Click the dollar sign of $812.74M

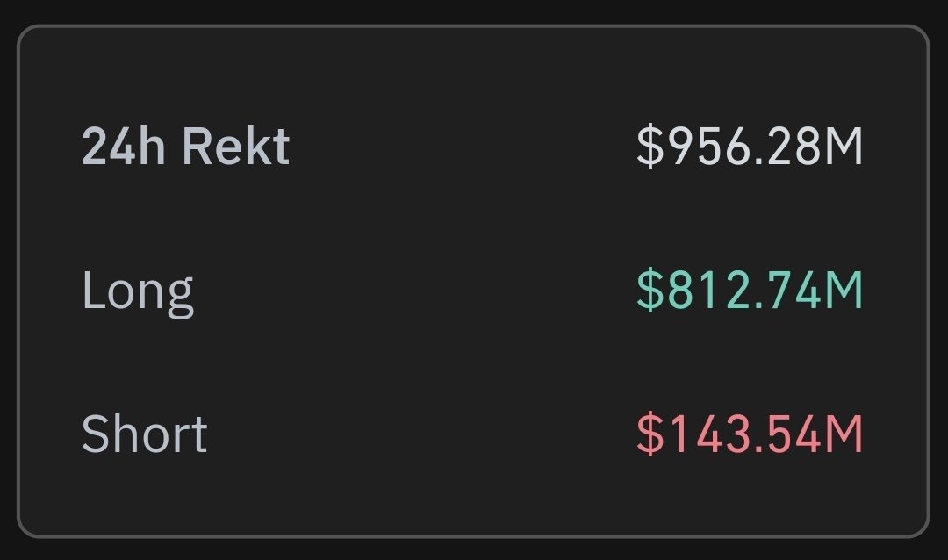coord(650,290)
